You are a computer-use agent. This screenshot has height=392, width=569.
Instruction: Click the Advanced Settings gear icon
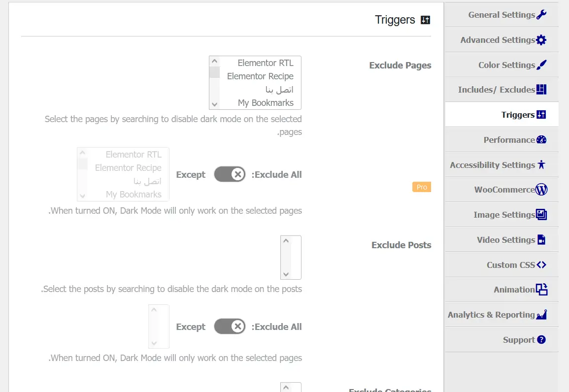click(x=541, y=40)
